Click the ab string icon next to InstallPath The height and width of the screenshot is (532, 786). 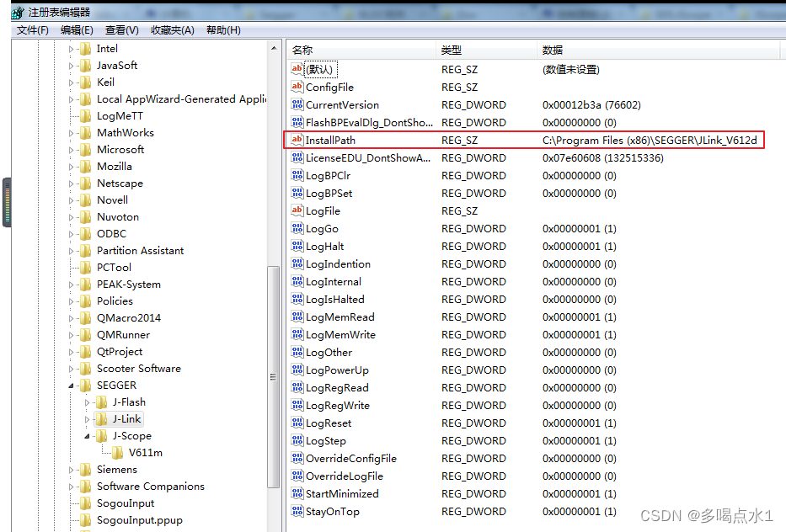pos(297,140)
